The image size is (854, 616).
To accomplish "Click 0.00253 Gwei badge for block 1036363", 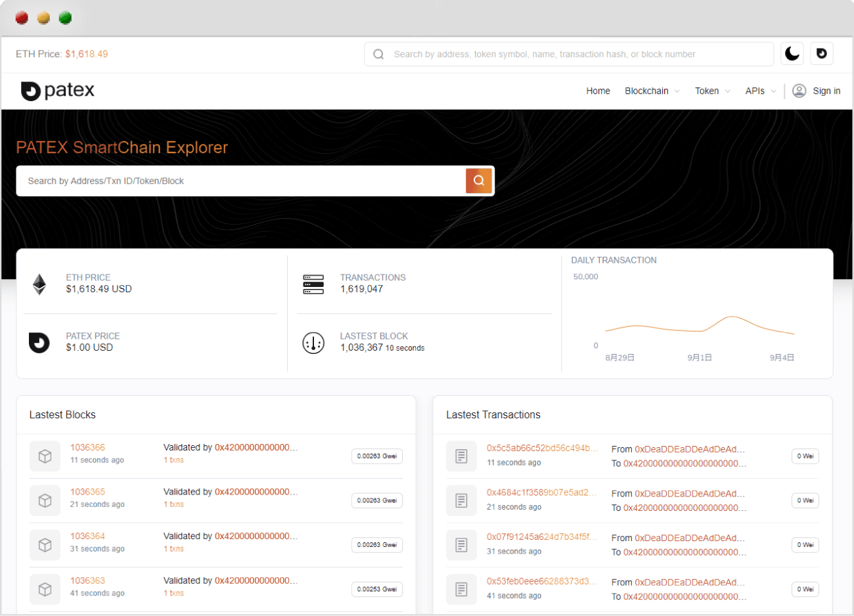I will pyautogui.click(x=377, y=589).
